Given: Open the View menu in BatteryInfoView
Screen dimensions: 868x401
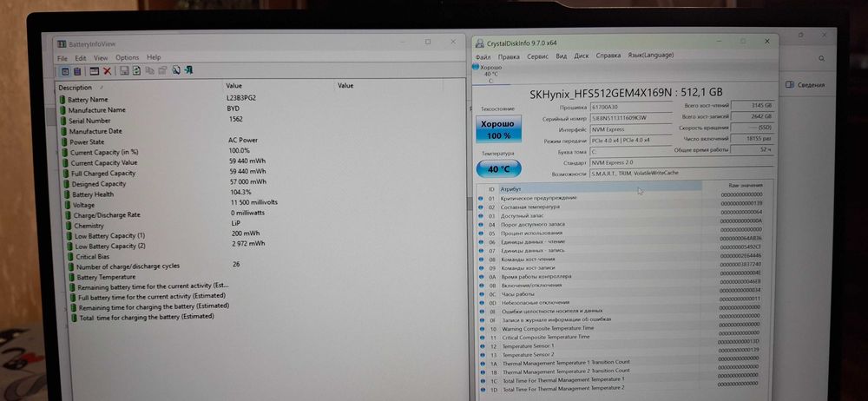Looking at the screenshot, I should click(101, 57).
